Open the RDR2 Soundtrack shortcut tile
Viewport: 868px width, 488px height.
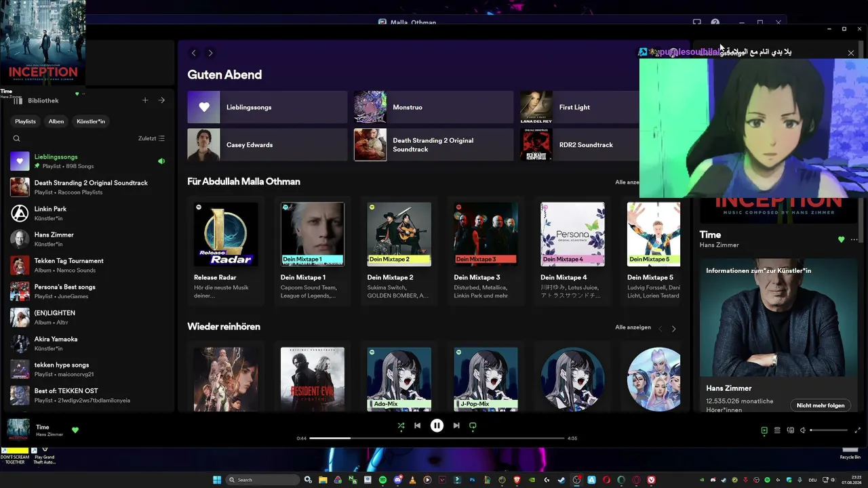pyautogui.click(x=580, y=144)
